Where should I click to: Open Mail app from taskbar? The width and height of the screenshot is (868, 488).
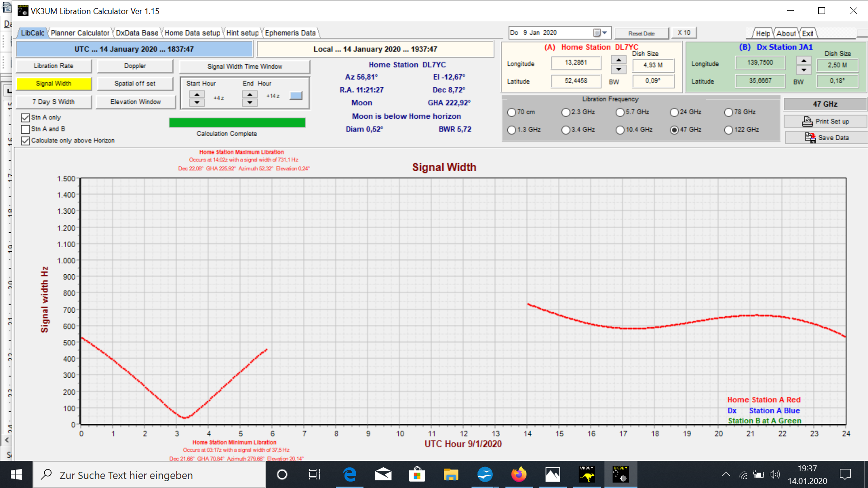(x=383, y=474)
